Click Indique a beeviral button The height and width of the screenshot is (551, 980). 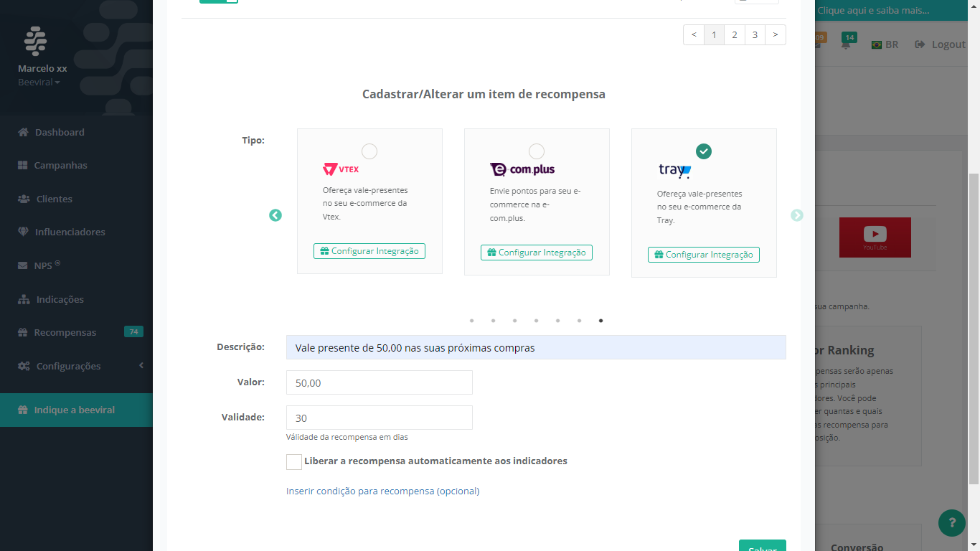(x=76, y=410)
